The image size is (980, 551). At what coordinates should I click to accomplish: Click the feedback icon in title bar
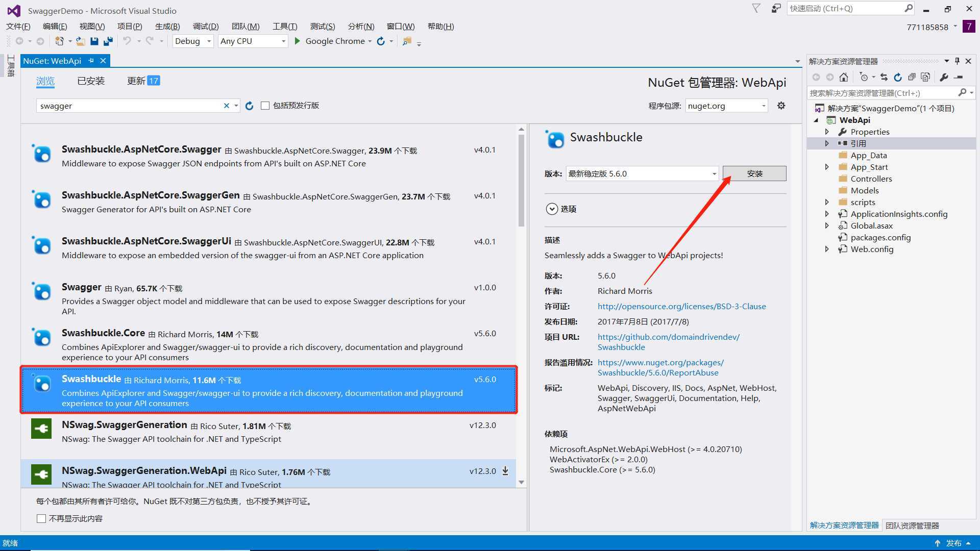[776, 8]
